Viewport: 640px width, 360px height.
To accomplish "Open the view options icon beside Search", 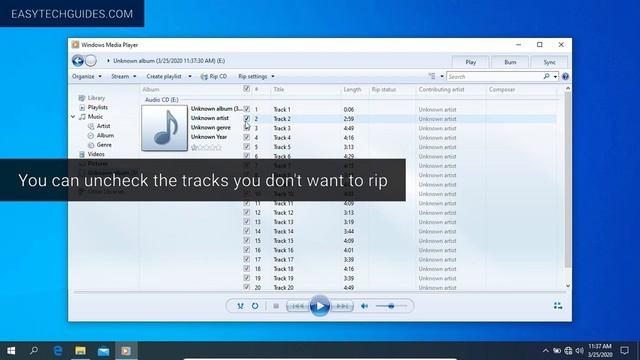I will pyautogui.click(x=432, y=76).
